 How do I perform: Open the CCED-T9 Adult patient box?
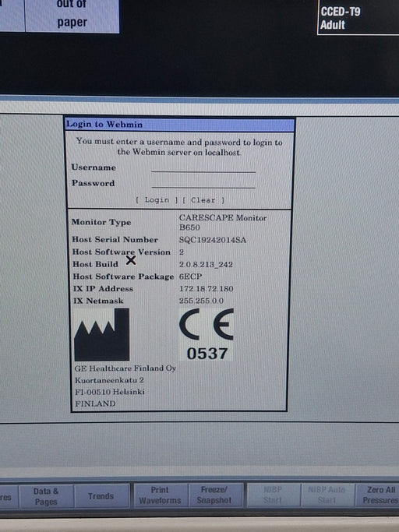358,17
